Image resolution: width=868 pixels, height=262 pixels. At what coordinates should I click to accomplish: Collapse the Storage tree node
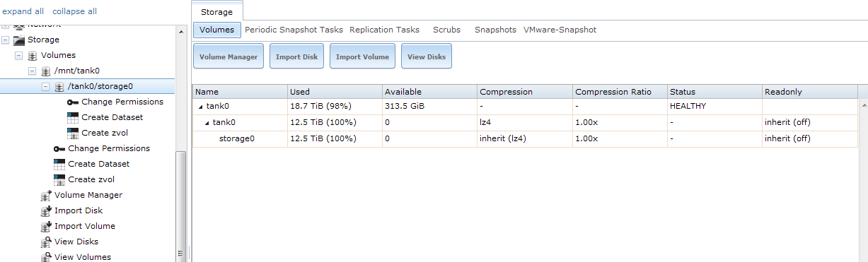(6, 40)
